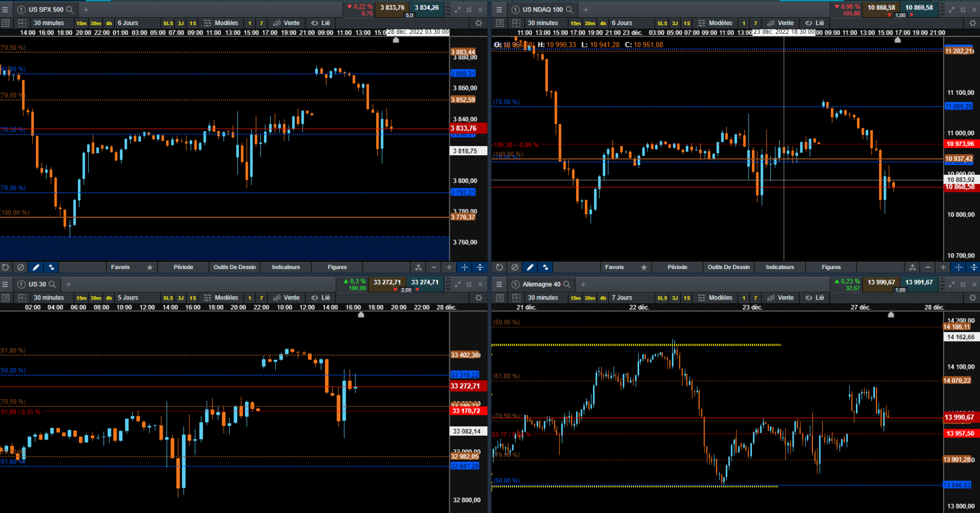Open hamburger menu of US NDAQ 100 chart

click(499, 9)
